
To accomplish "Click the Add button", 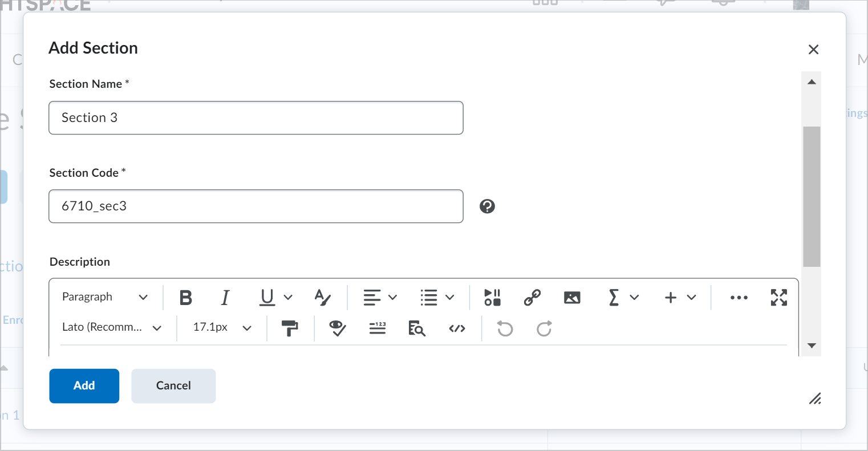I will (84, 385).
